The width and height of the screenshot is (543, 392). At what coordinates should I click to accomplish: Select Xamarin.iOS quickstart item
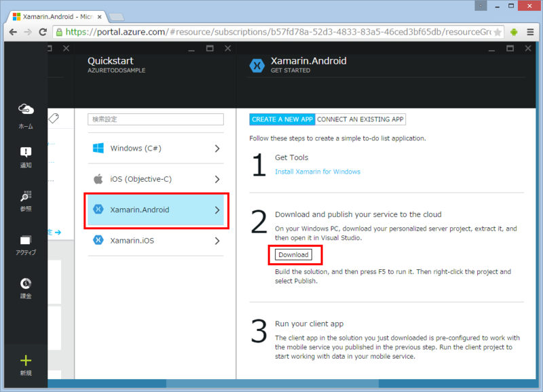pyautogui.click(x=156, y=241)
